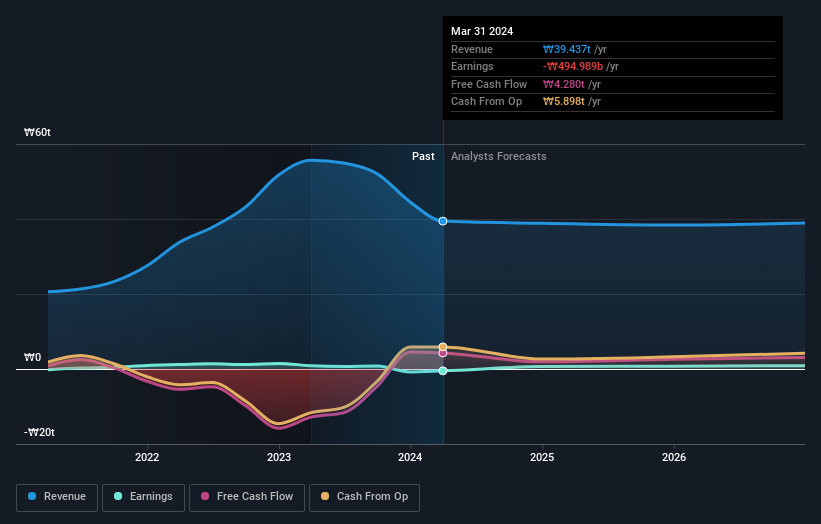Click the 'Analysts Forecasts' label
The width and height of the screenshot is (821, 524).
tap(498, 157)
